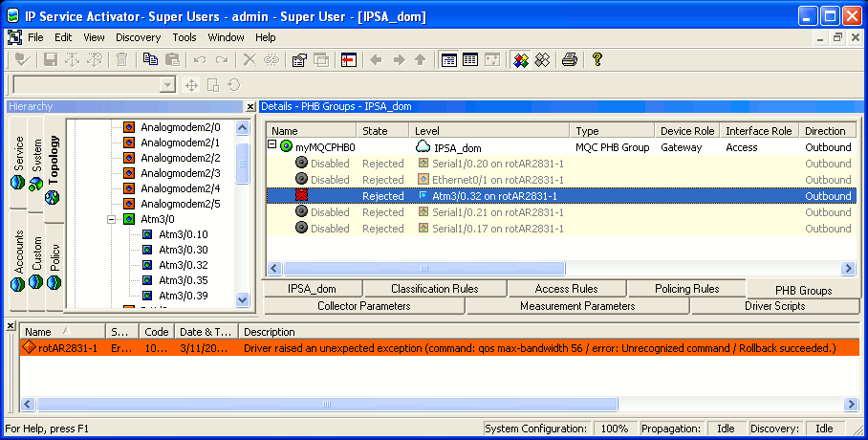
Task: Click the Back left-arrow icon
Action: point(377,60)
